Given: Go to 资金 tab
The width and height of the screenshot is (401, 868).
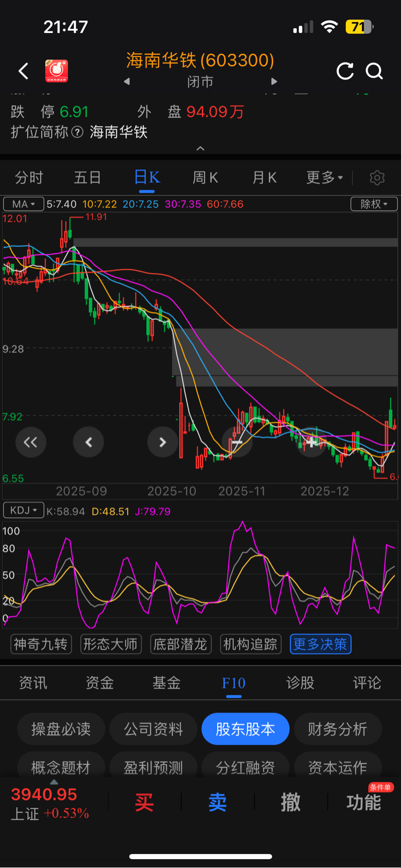Looking at the screenshot, I should click(100, 683).
